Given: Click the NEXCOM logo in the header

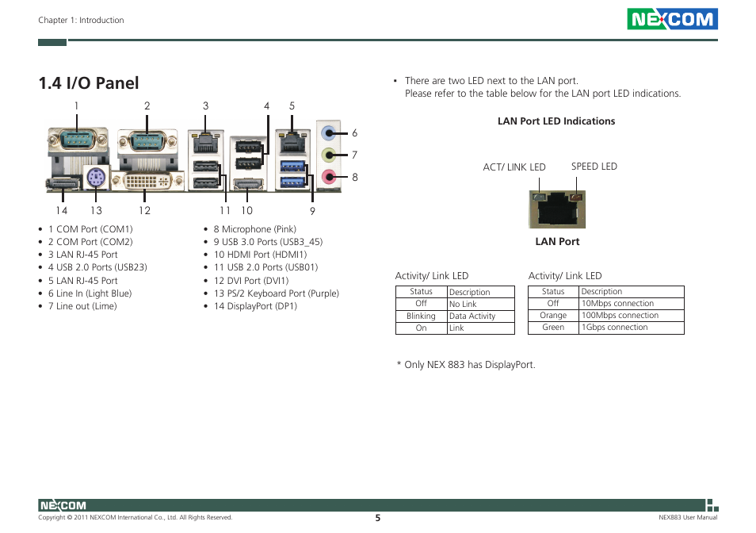Looking at the screenshot, I should (x=672, y=19).
